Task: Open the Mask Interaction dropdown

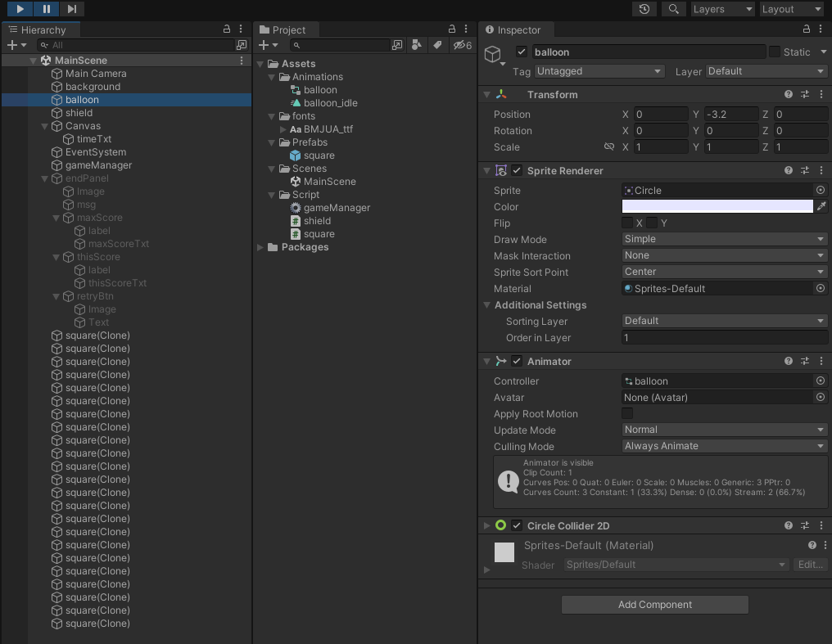Action: coord(724,255)
